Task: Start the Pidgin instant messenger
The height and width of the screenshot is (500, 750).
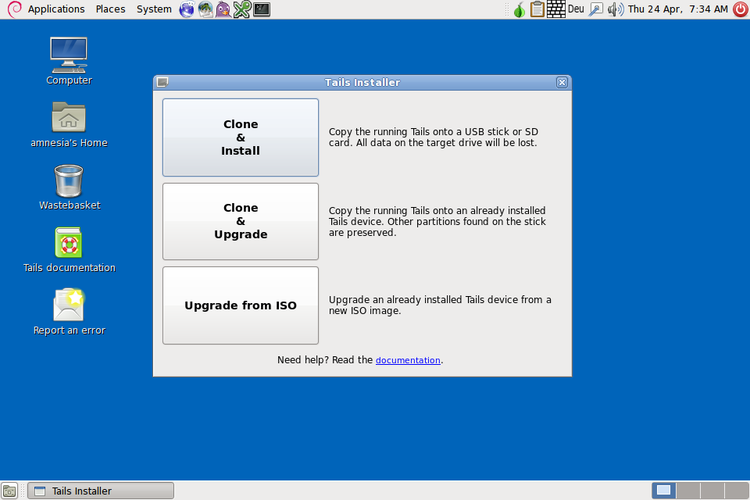Action: click(x=223, y=9)
